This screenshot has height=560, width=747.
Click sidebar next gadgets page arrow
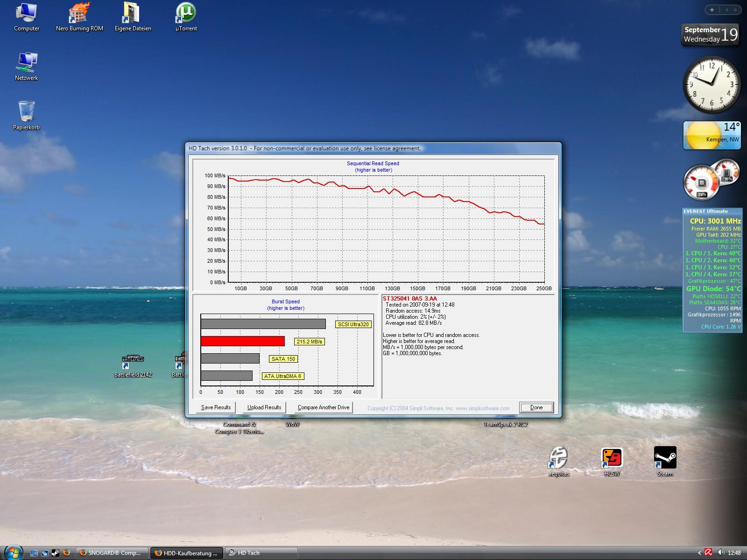737,9
